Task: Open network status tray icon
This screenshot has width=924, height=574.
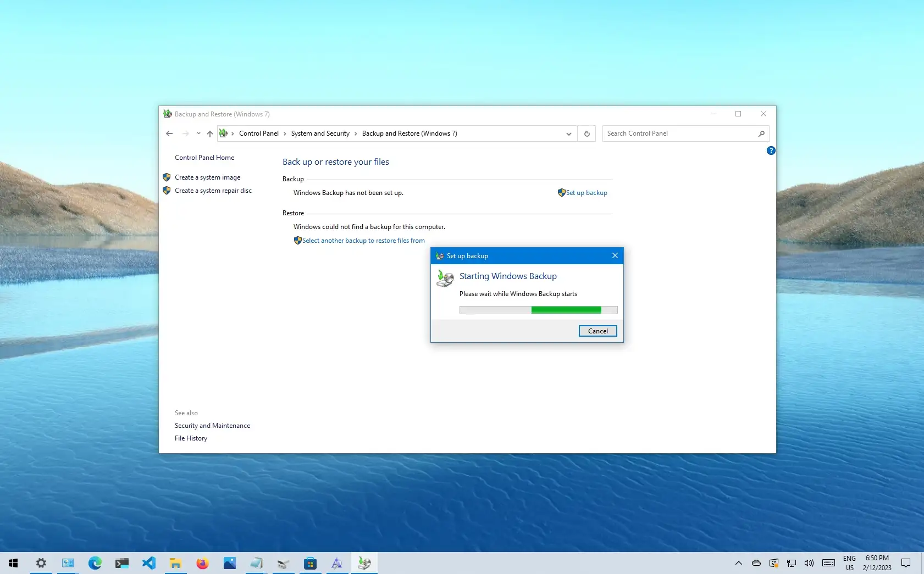Action: [792, 563]
